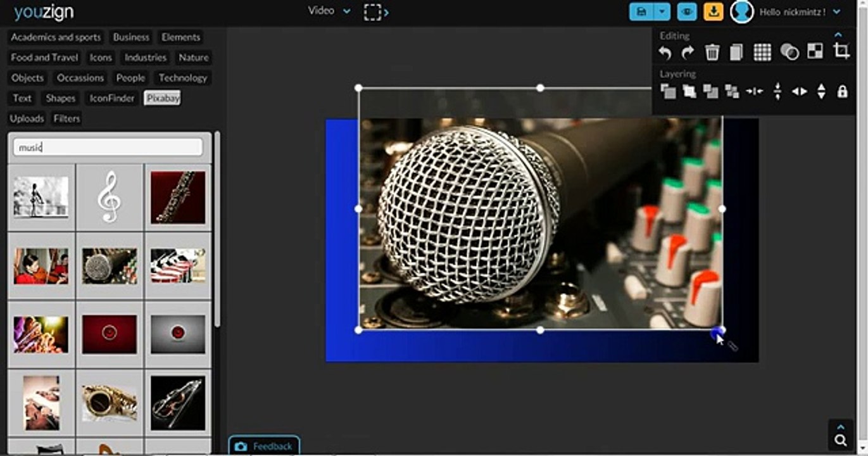Open the Occassions category
868x456 pixels.
80,78
